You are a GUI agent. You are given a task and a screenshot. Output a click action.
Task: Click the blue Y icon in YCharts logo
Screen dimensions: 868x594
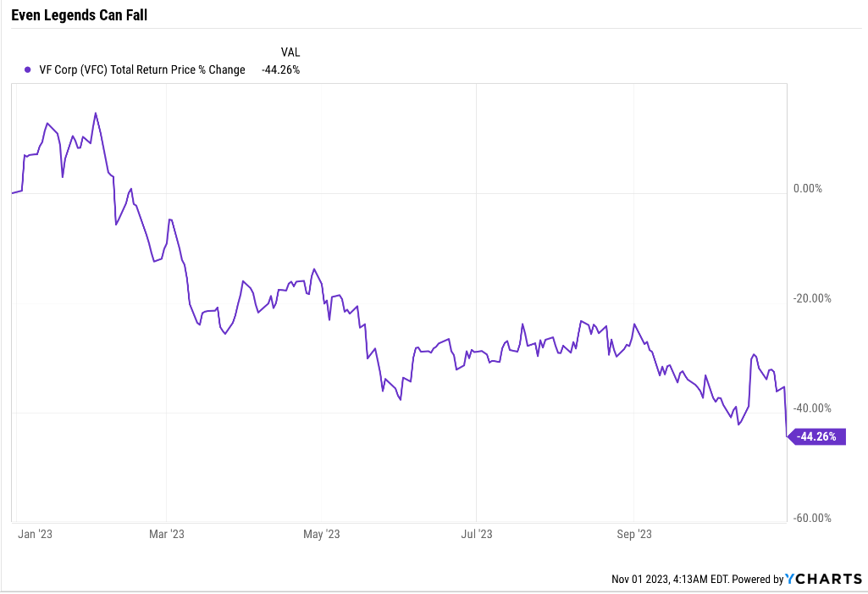coord(789,580)
